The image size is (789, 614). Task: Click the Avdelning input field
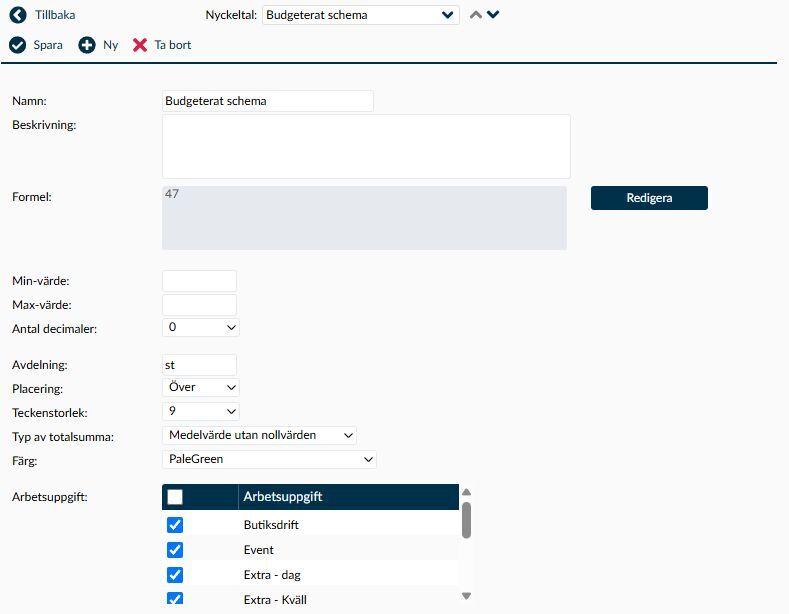[199, 365]
